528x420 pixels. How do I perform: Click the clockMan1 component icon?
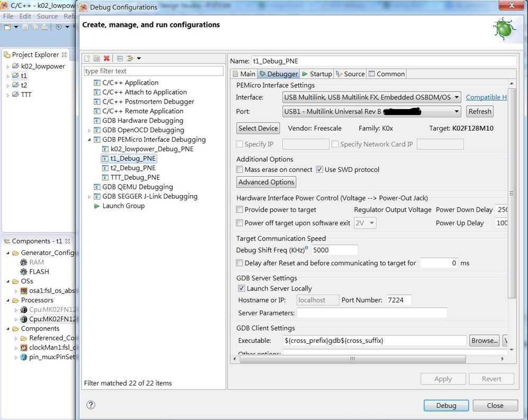pyautogui.click(x=24, y=347)
